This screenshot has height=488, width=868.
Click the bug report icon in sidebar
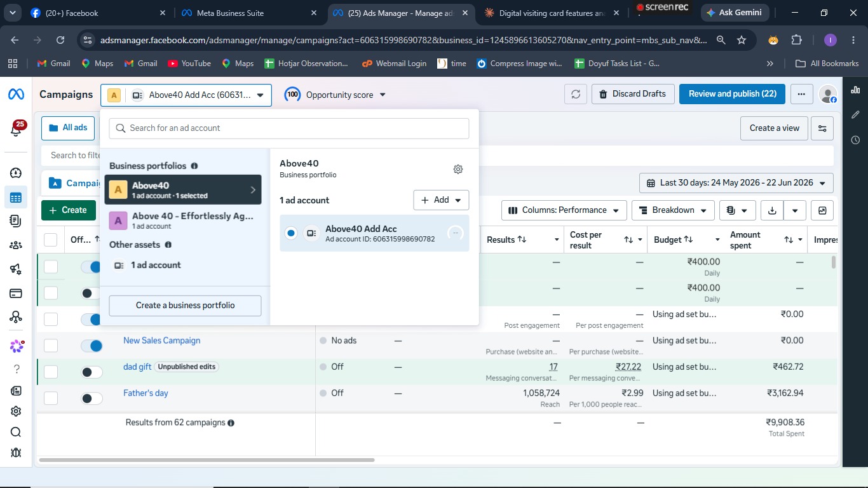(x=16, y=453)
